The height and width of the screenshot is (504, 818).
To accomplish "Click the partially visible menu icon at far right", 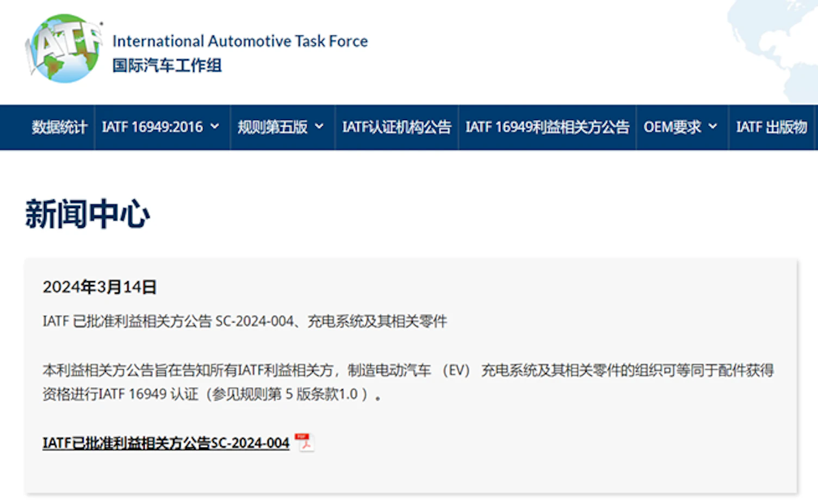I will [814, 127].
